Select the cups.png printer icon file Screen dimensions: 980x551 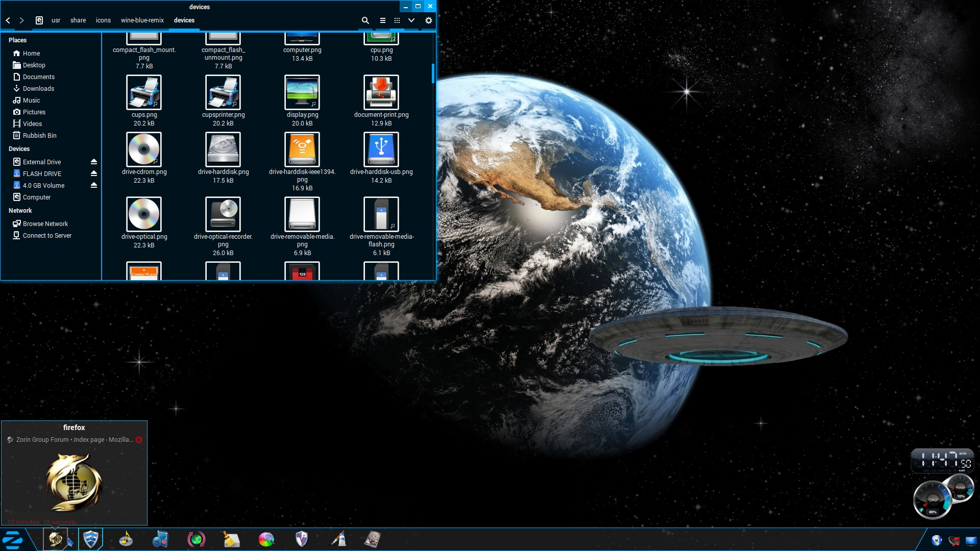144,92
